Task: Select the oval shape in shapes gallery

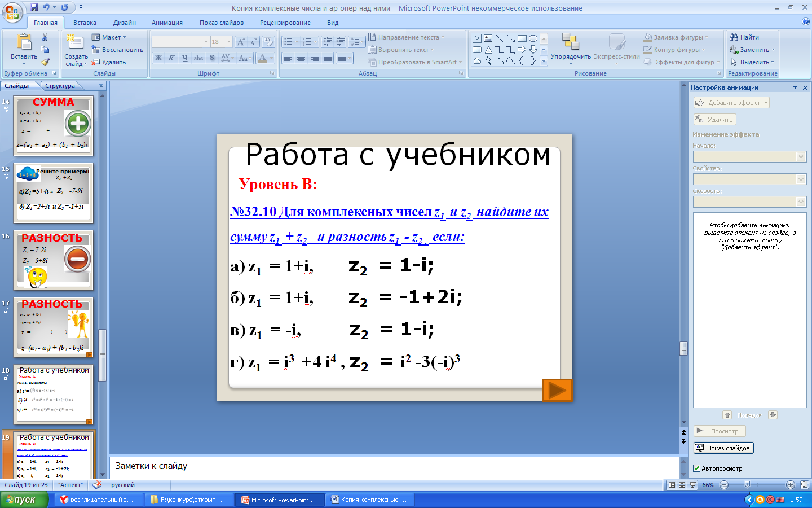Action: coord(533,38)
